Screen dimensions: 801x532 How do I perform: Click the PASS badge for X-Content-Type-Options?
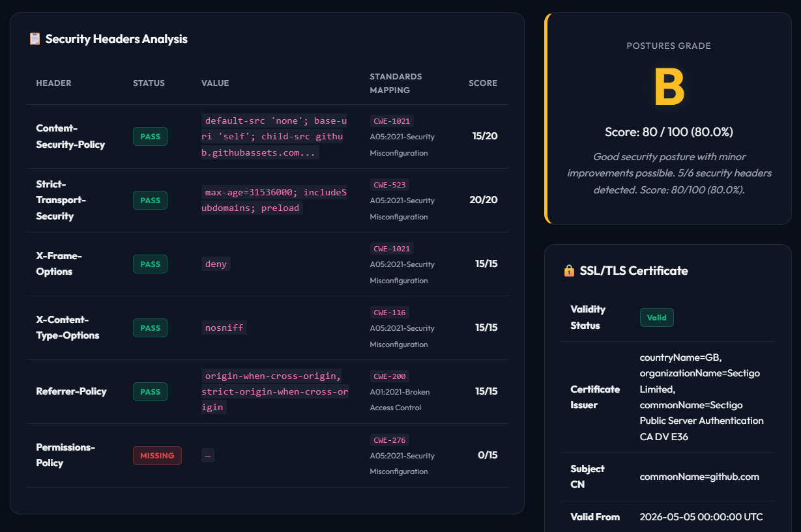[x=150, y=328]
